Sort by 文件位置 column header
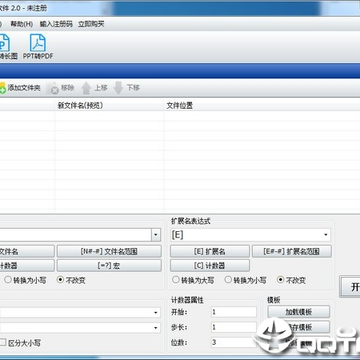The height and width of the screenshot is (360, 360). [179, 106]
